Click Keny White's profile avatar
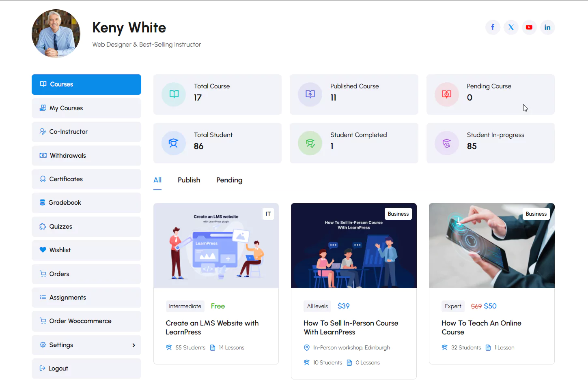588x390 pixels. coord(56,34)
